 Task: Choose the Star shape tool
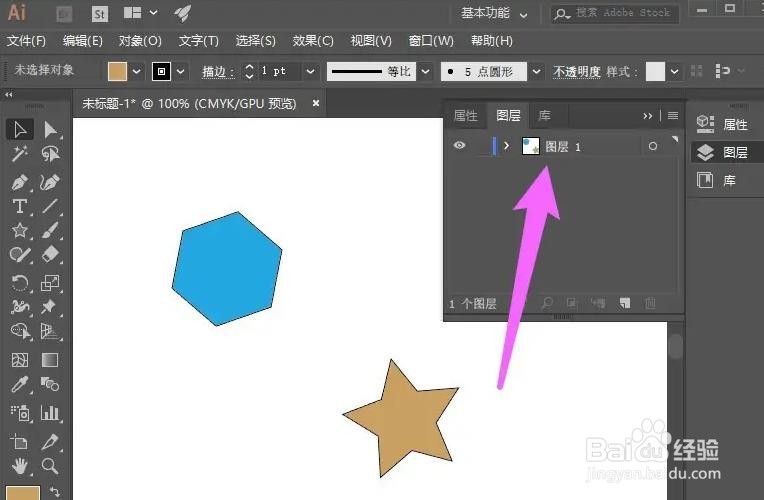[20, 230]
